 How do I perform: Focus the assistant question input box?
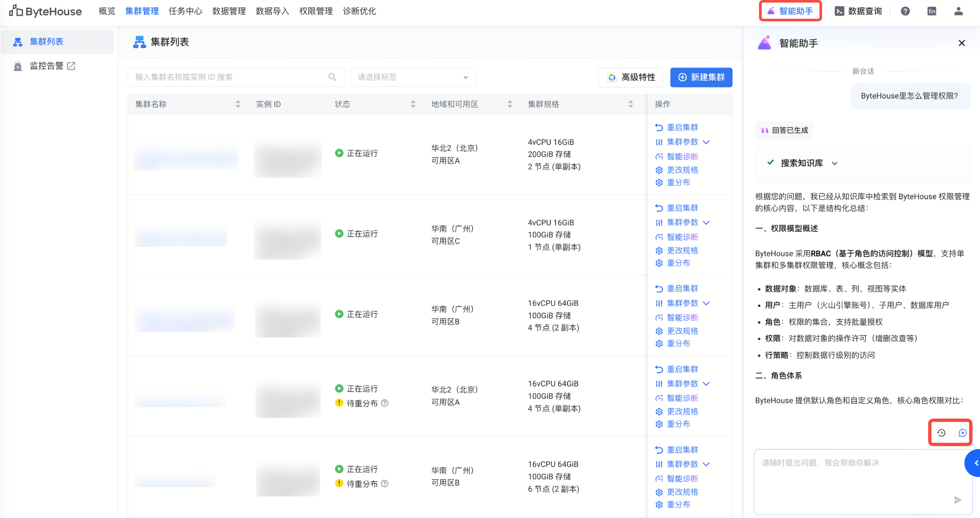853,476
